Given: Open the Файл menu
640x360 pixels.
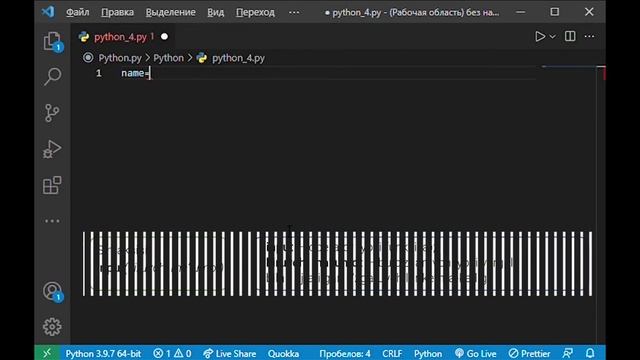Looking at the screenshot, I should pos(78,12).
